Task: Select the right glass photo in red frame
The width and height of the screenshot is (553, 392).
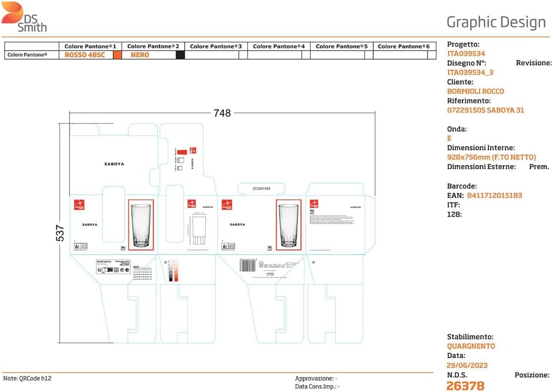Action: tap(289, 224)
